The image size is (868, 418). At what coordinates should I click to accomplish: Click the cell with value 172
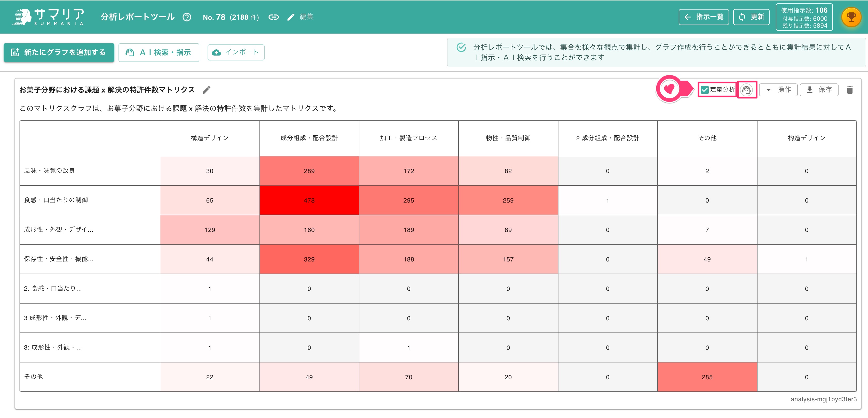pyautogui.click(x=408, y=171)
